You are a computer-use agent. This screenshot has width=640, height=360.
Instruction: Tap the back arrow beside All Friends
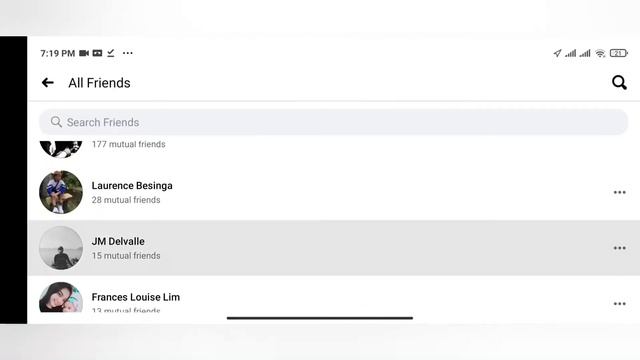coord(48,83)
